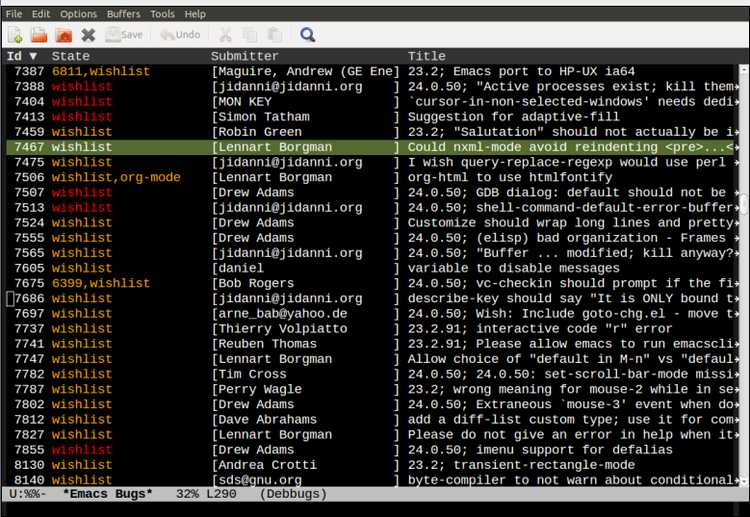This screenshot has height=517, width=750.
Task: Sort by the Id column header
Action: point(22,56)
